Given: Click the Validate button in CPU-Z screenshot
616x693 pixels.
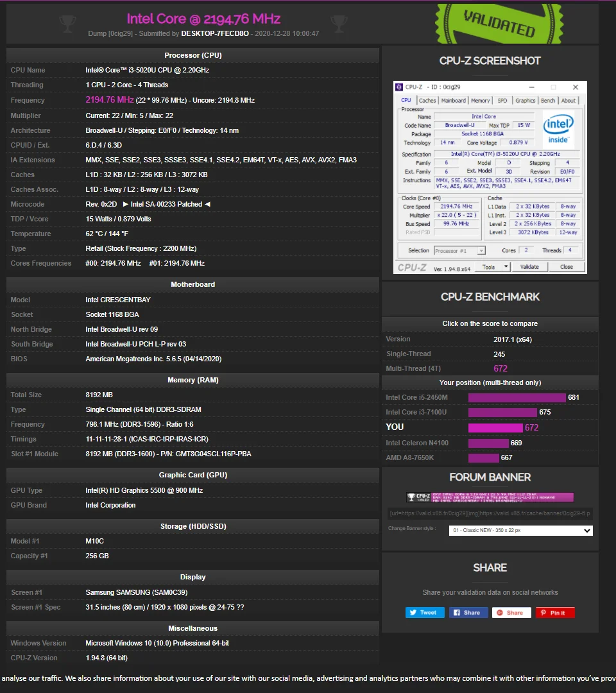Looking at the screenshot, I should point(529,267).
